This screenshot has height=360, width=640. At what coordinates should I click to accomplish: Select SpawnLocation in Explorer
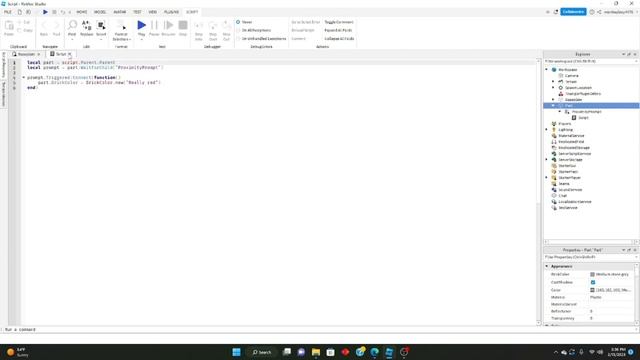tap(578, 88)
